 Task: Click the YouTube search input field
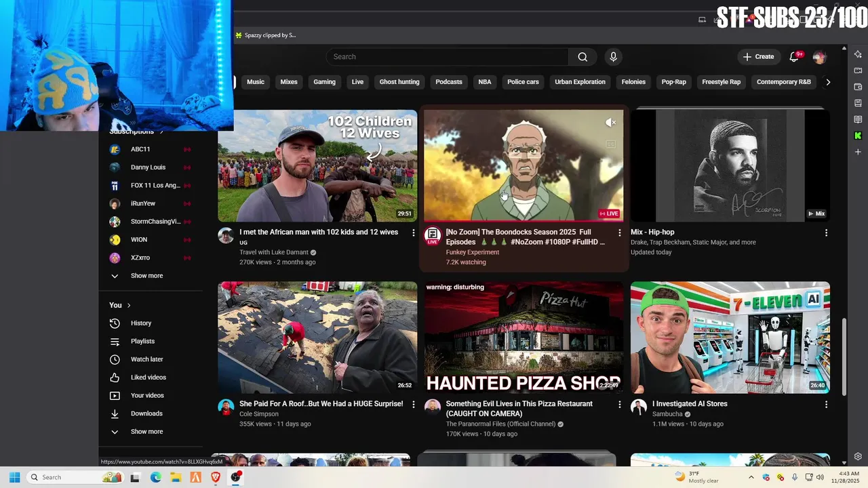[x=448, y=57]
